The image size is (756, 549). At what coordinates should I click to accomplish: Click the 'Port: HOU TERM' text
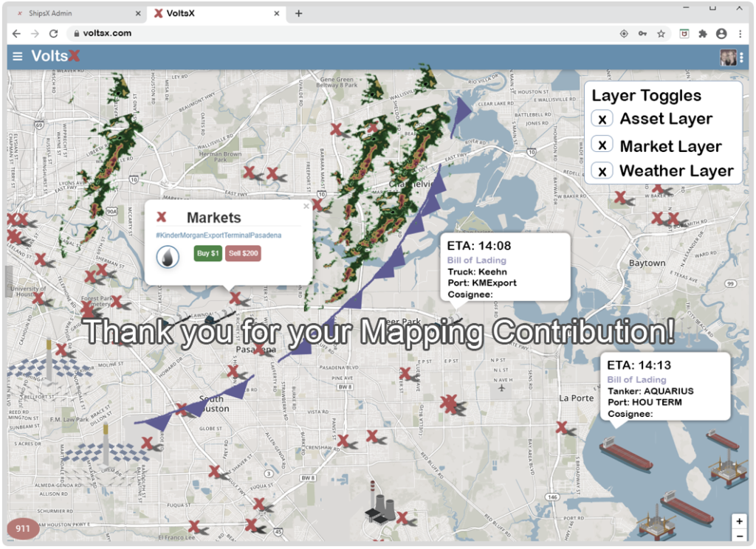pyautogui.click(x=645, y=402)
